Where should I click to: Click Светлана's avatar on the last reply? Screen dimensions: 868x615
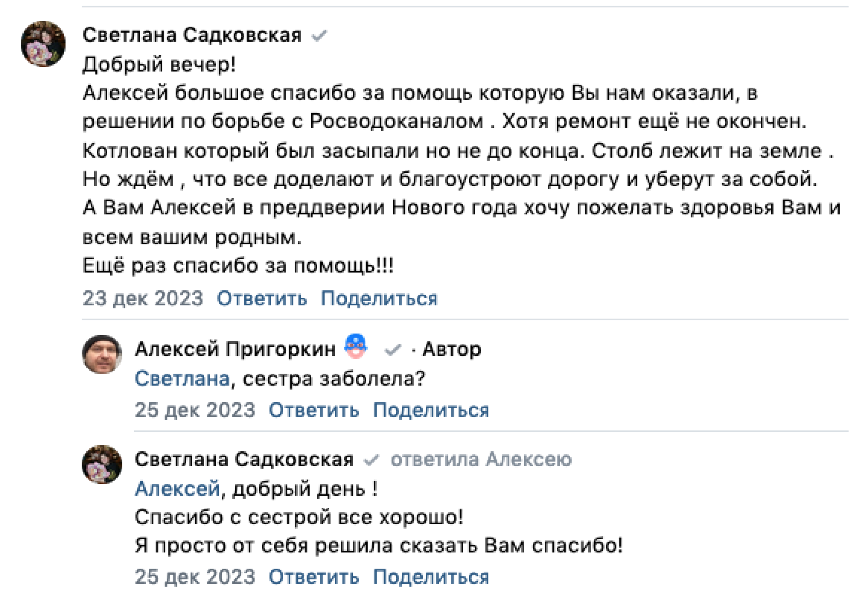click(102, 464)
